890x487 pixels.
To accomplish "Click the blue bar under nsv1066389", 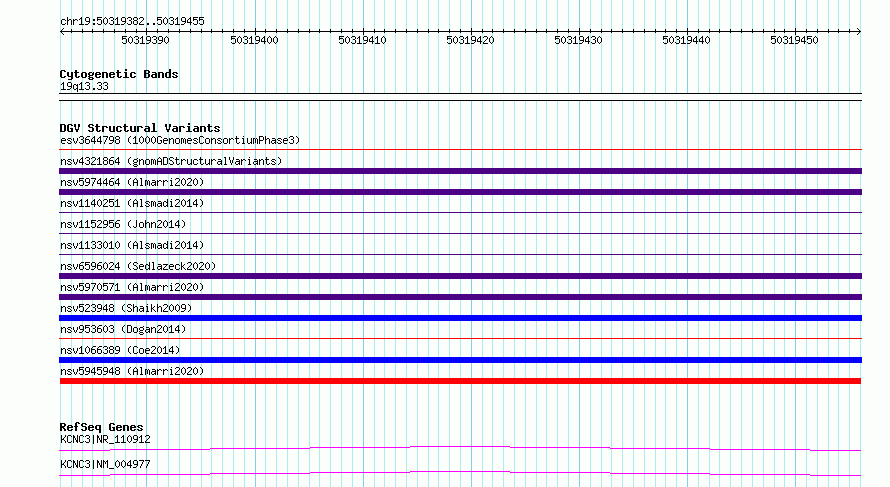I will click(x=460, y=360).
